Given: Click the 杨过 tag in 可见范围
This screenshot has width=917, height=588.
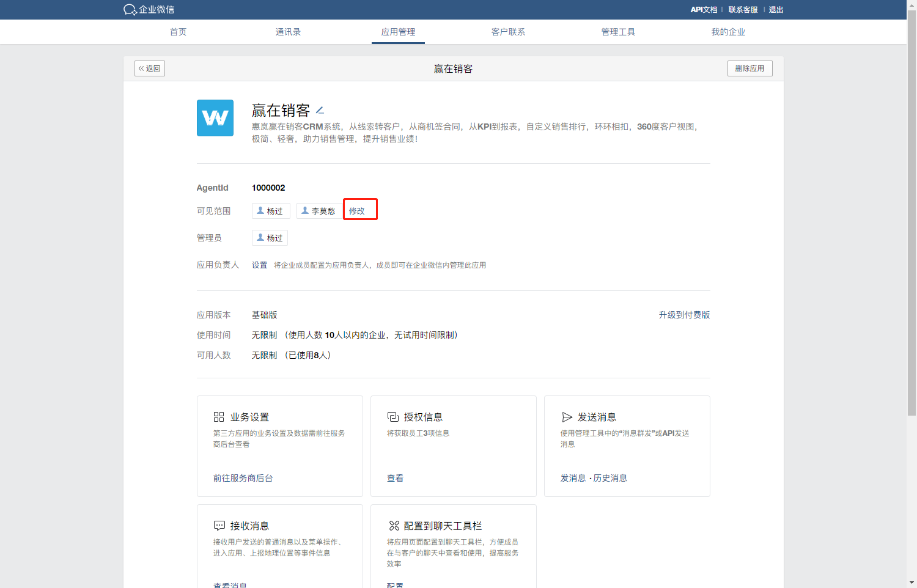Looking at the screenshot, I should [x=271, y=211].
